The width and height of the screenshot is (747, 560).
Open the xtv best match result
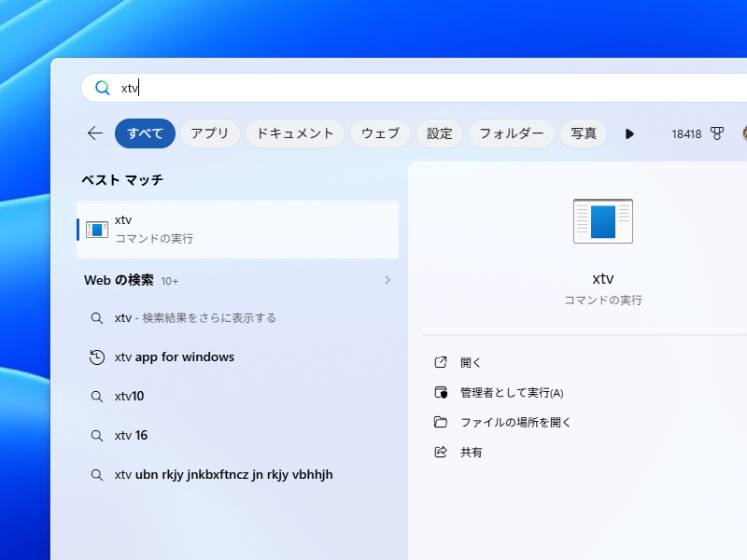click(x=238, y=230)
